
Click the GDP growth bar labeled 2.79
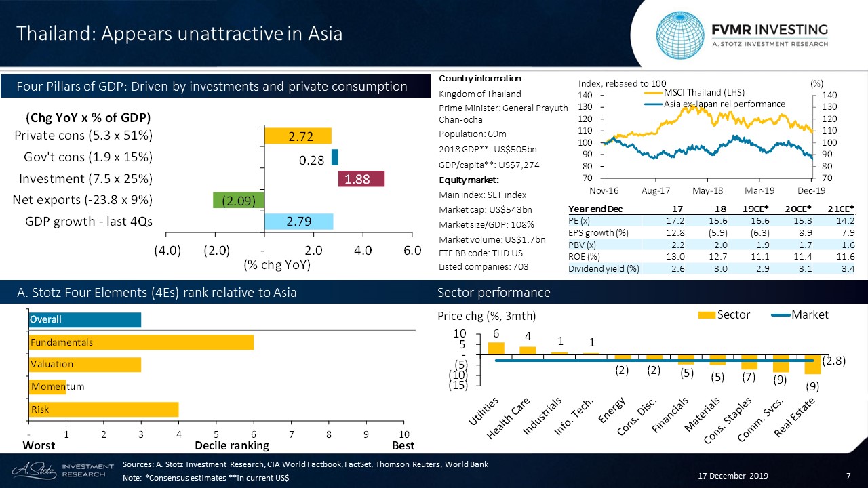pos(298,222)
